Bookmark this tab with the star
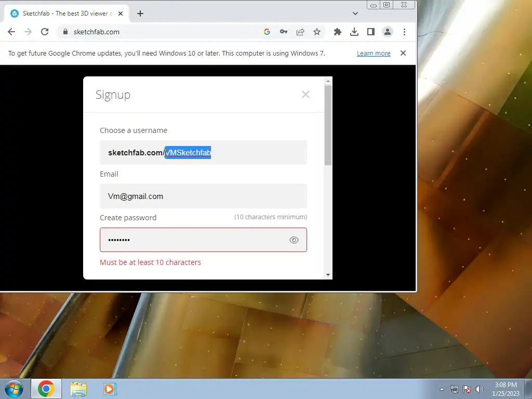This screenshot has height=399, width=532. pyautogui.click(x=317, y=32)
